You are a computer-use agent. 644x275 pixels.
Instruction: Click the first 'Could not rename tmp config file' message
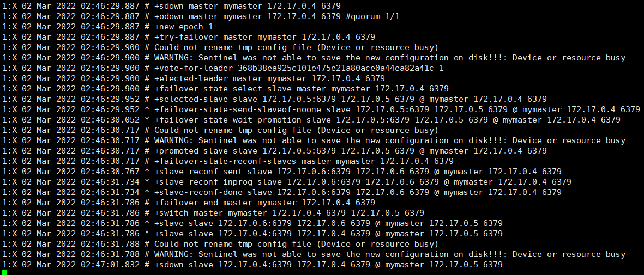coord(220,47)
